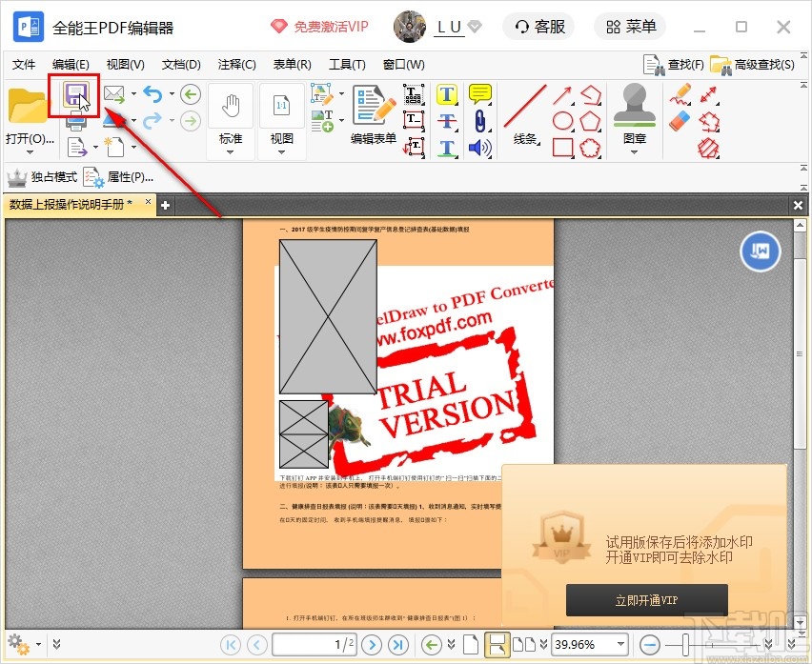Screen dimensions: 812x664
Task: Select the Text box tool
Action: tap(414, 120)
